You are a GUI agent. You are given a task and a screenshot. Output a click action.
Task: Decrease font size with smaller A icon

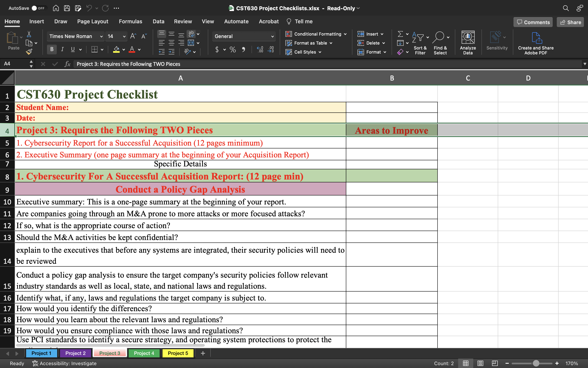tap(144, 36)
